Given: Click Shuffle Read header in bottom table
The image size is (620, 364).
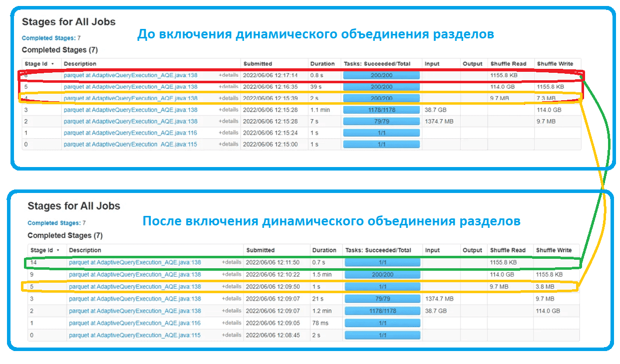Looking at the screenshot, I should click(x=508, y=250).
